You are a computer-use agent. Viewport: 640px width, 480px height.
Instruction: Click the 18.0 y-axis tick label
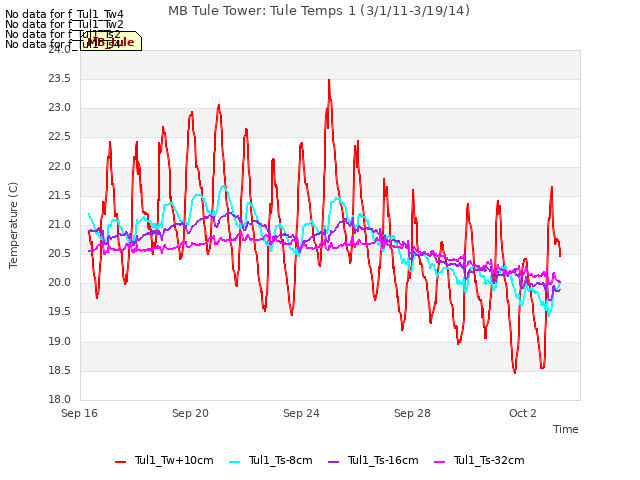point(60,400)
